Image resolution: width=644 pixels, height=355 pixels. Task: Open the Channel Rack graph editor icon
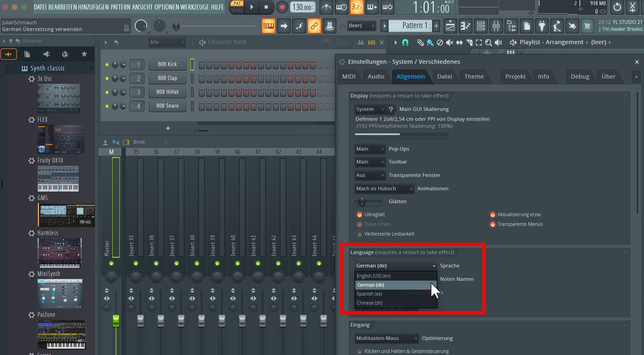[360, 42]
